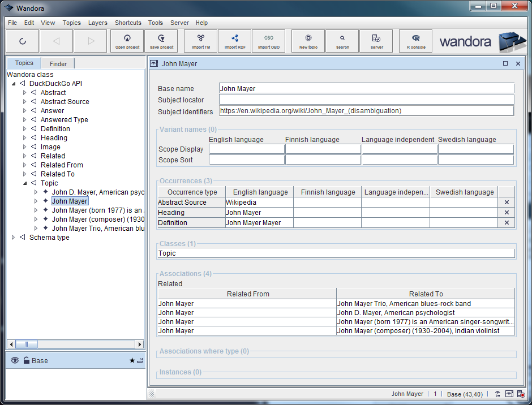Open the R console from toolbar

coord(416,41)
